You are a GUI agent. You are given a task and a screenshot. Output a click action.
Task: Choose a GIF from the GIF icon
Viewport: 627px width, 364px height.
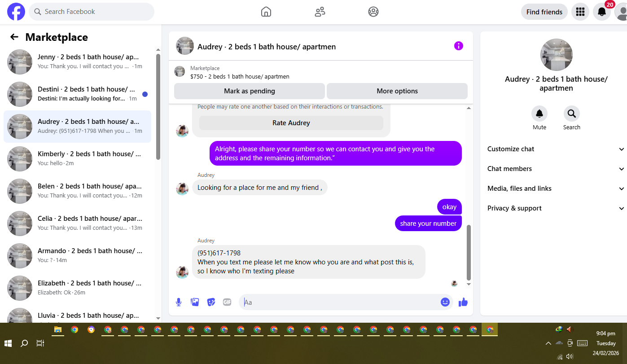(x=227, y=302)
